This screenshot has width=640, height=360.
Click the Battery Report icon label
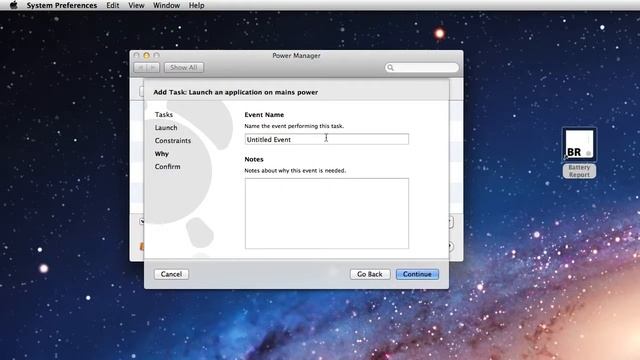pos(579,171)
